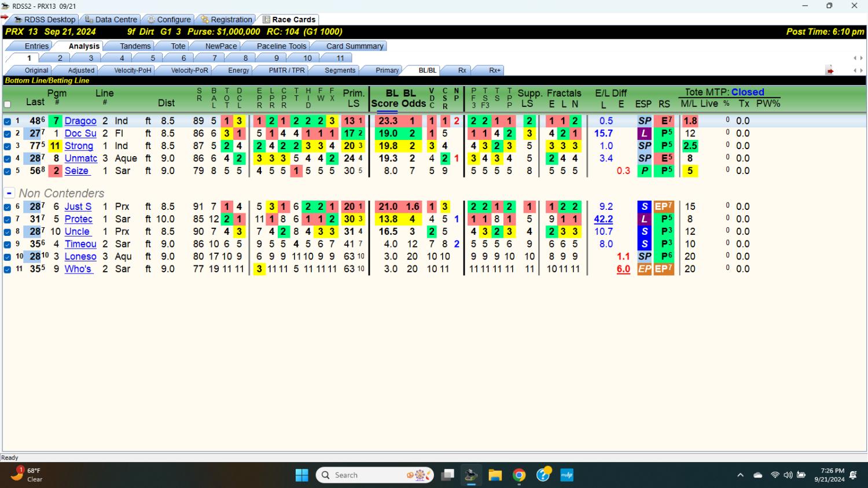Click the export page icon with red arrow
This screenshot has width=868, height=488.
830,71
